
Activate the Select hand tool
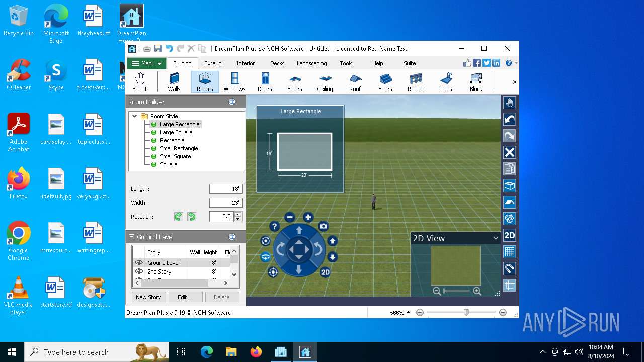[140, 82]
